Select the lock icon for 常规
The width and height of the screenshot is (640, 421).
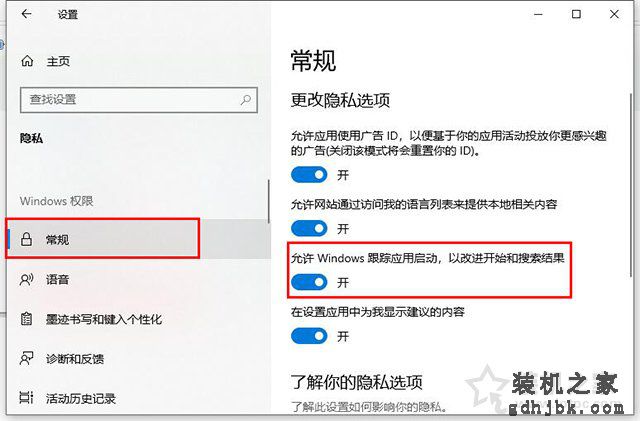click(x=27, y=239)
